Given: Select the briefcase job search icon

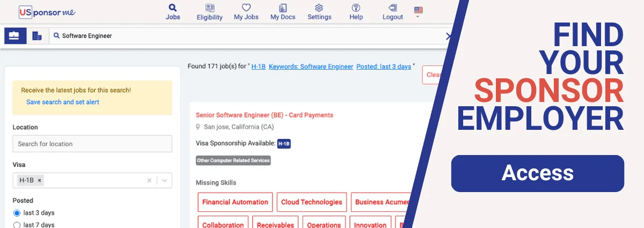Looking at the screenshot, I should pyautogui.click(x=14, y=36).
